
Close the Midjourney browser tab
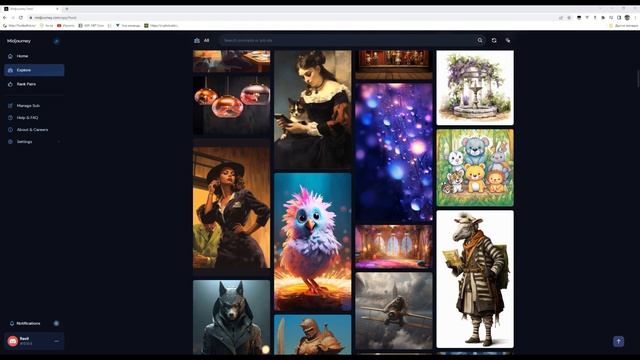coord(57,9)
